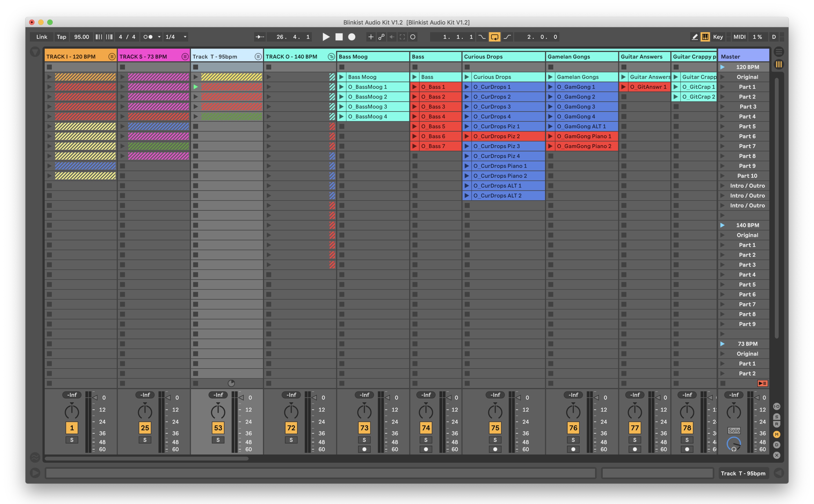Unfold TRACK S - 73 BPM group
The width and height of the screenshot is (814, 504).
(185, 57)
